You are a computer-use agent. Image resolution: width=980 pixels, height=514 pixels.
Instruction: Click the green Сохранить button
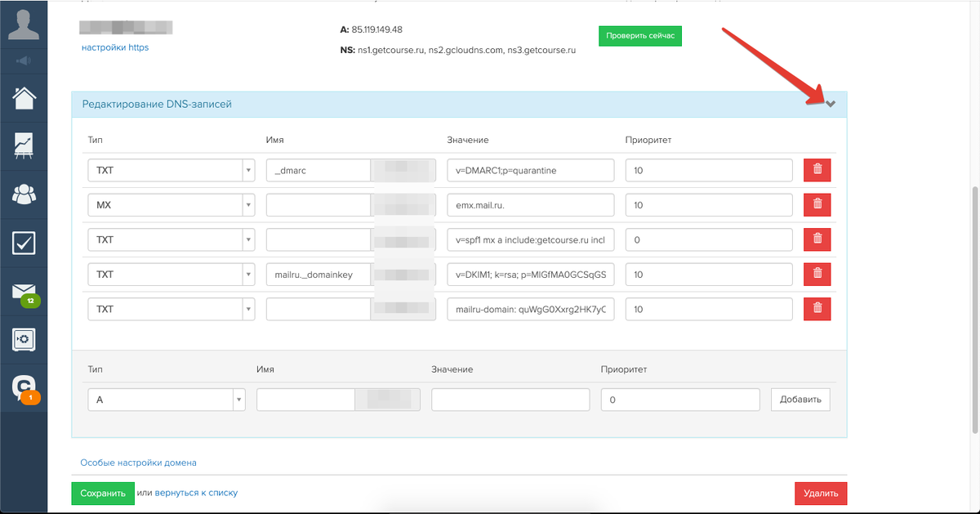103,494
